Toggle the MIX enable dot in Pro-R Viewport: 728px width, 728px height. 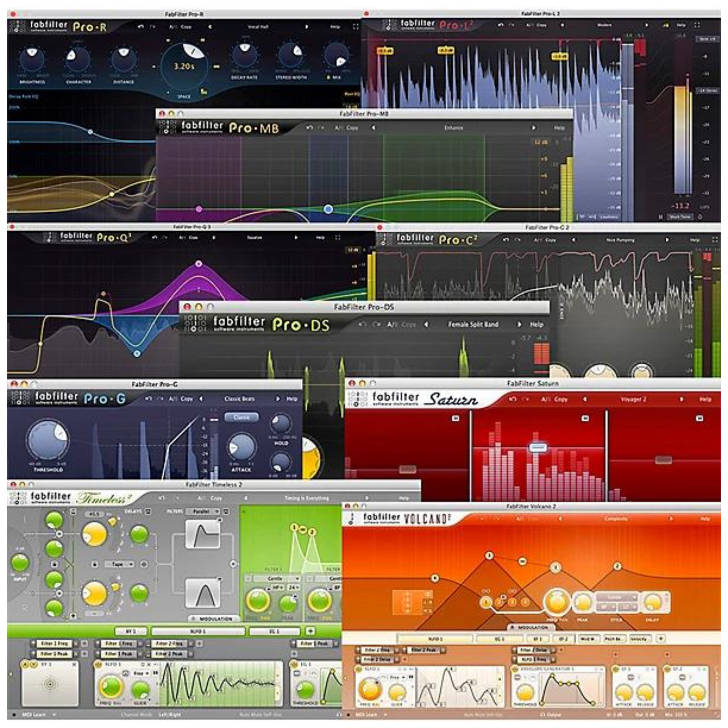328,77
